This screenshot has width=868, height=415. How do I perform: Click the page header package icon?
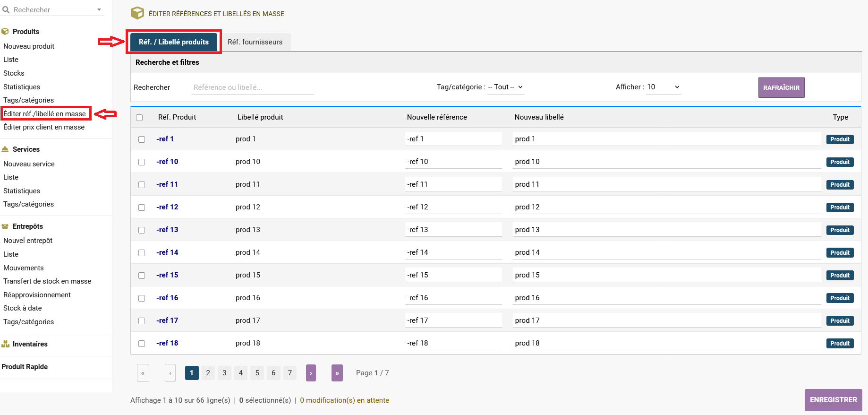(137, 13)
